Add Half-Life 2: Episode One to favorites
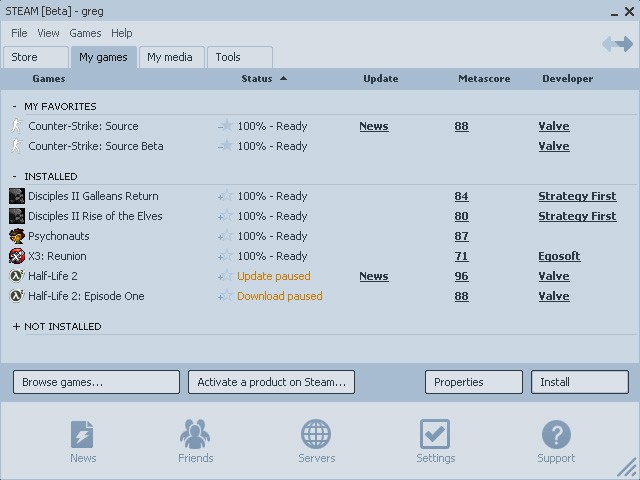Screen dimensions: 640x480 [226, 296]
